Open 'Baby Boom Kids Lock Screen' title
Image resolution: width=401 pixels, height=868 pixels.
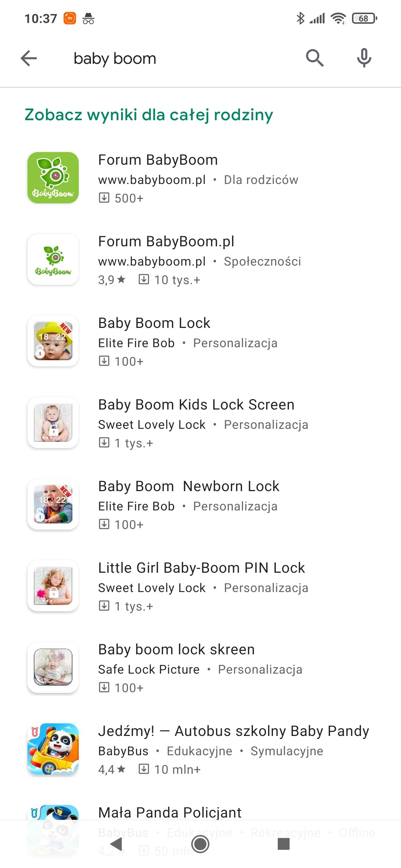(196, 405)
